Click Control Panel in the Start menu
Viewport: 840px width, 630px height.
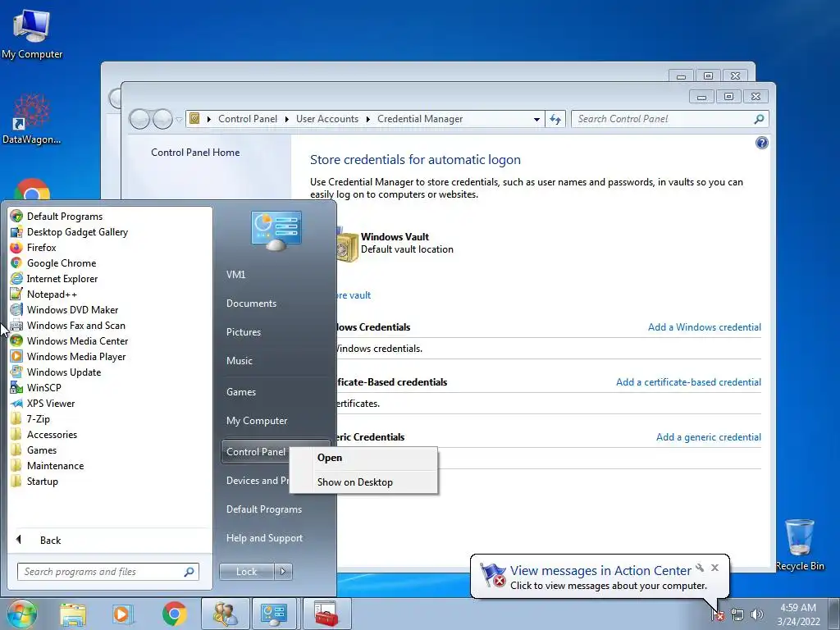256,452
